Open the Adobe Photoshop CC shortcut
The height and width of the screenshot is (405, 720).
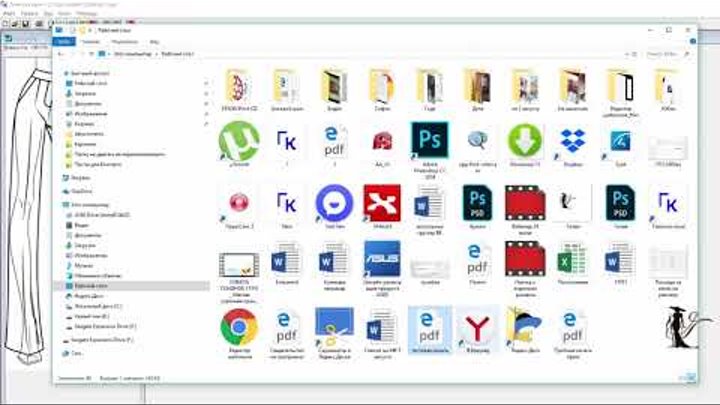(x=429, y=140)
